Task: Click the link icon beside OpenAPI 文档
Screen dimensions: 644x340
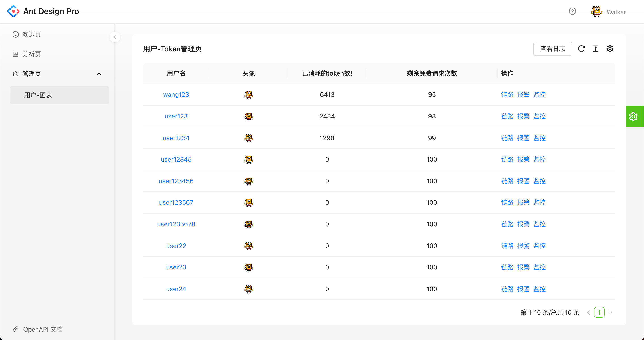Action: (15, 329)
